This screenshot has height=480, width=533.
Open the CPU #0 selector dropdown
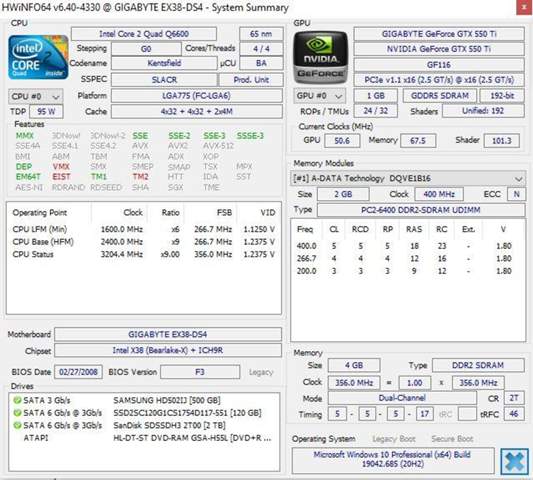[x=36, y=97]
